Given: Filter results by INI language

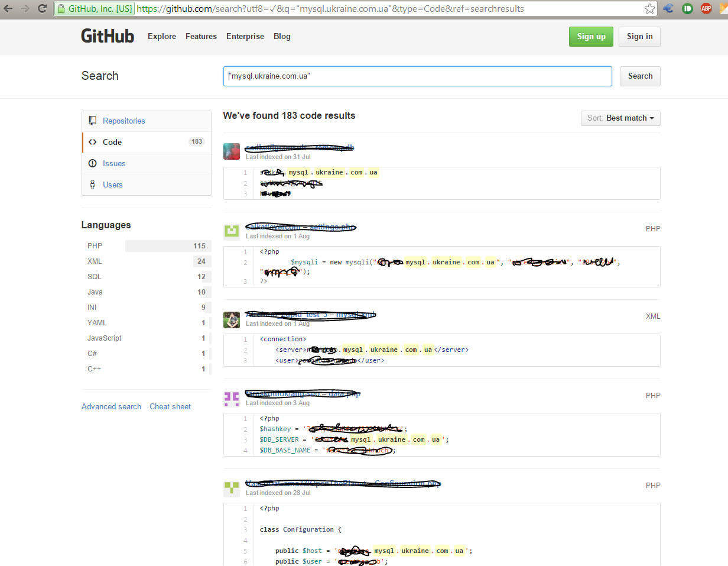Looking at the screenshot, I should (147, 307).
